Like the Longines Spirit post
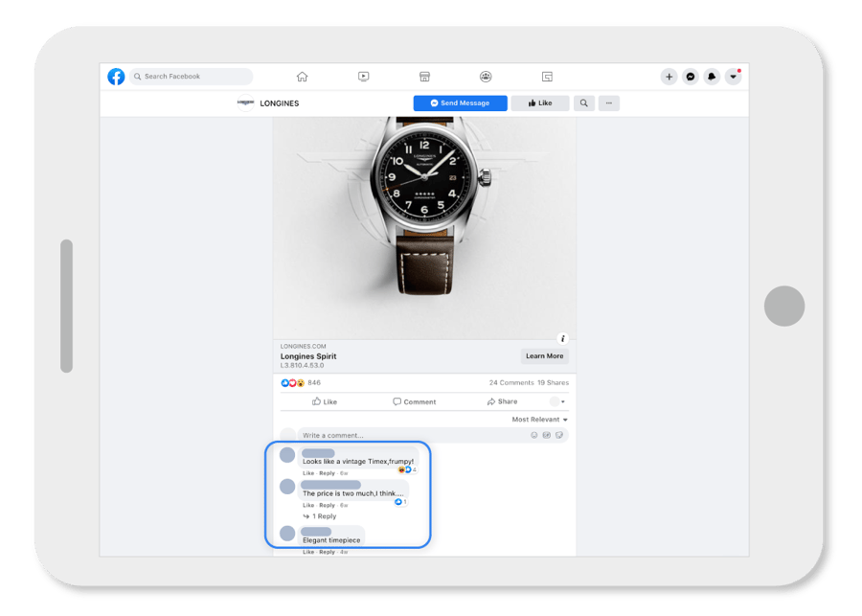Screen dimensions: 862x616 point(325,401)
